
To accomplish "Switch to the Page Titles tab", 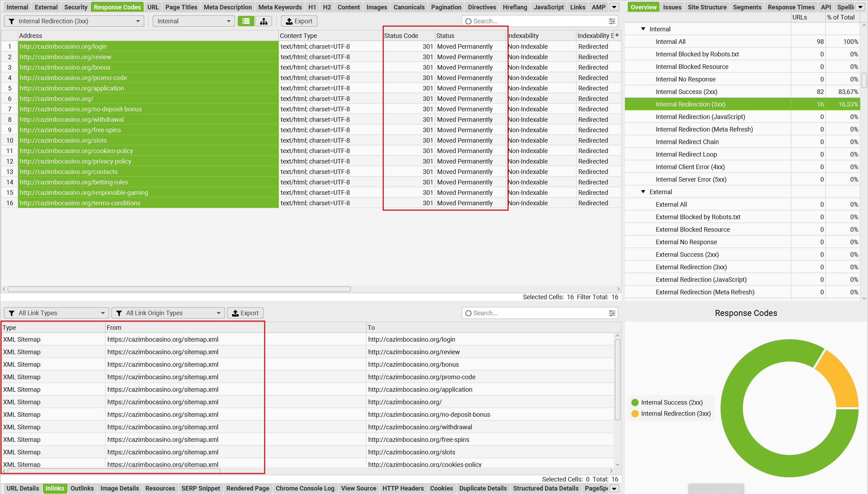I will 181,7.
